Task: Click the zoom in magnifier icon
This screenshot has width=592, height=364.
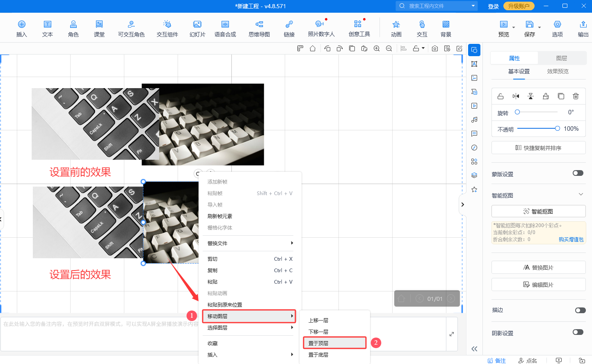Action: 377,48
